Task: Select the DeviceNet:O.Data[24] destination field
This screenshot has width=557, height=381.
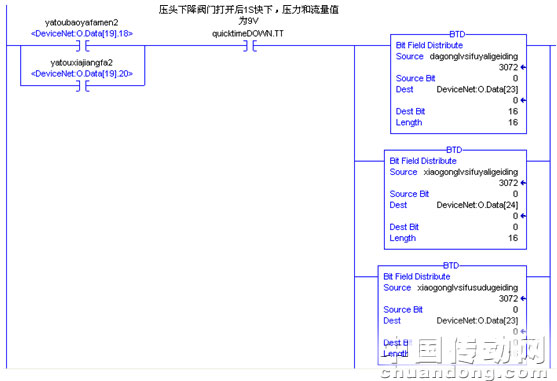Action: pyautogui.click(x=477, y=205)
